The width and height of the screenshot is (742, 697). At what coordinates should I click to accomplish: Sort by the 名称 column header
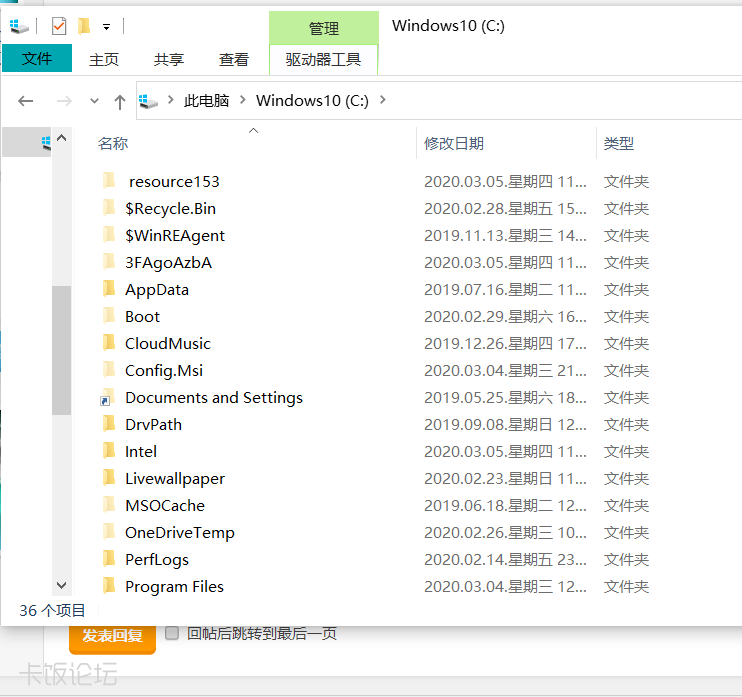pos(113,143)
